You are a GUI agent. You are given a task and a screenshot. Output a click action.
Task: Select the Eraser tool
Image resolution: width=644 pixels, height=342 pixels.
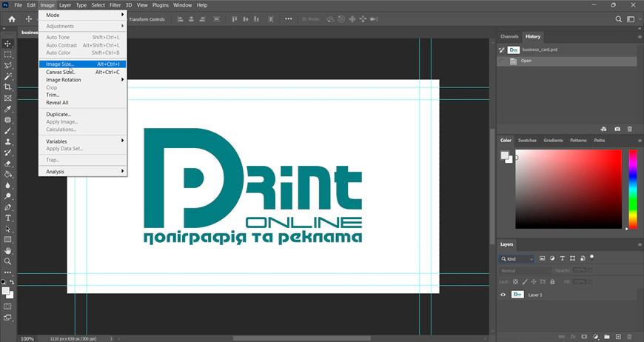pyautogui.click(x=8, y=164)
